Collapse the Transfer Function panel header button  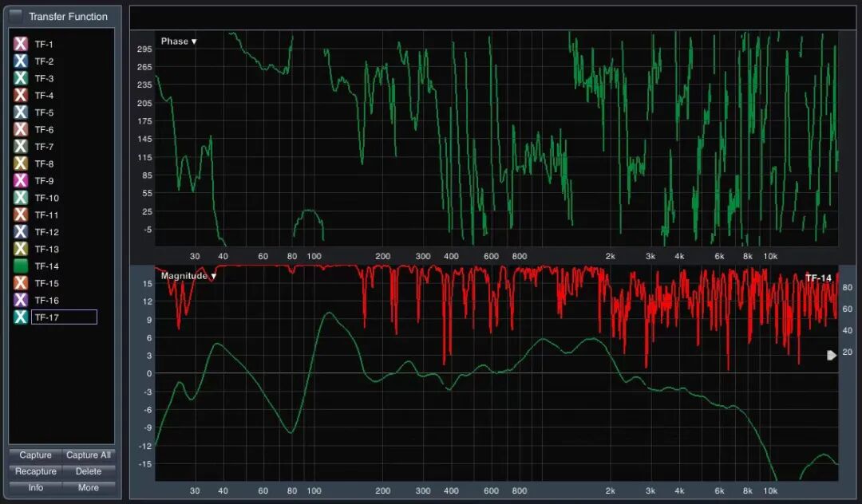(16, 15)
